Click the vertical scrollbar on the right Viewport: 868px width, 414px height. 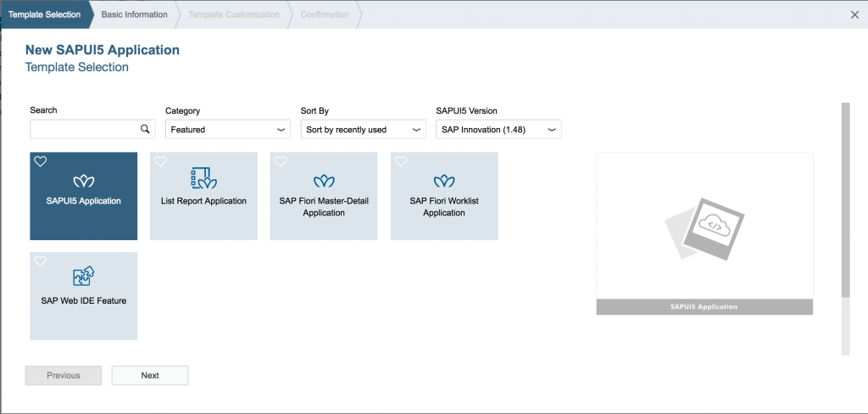click(845, 199)
